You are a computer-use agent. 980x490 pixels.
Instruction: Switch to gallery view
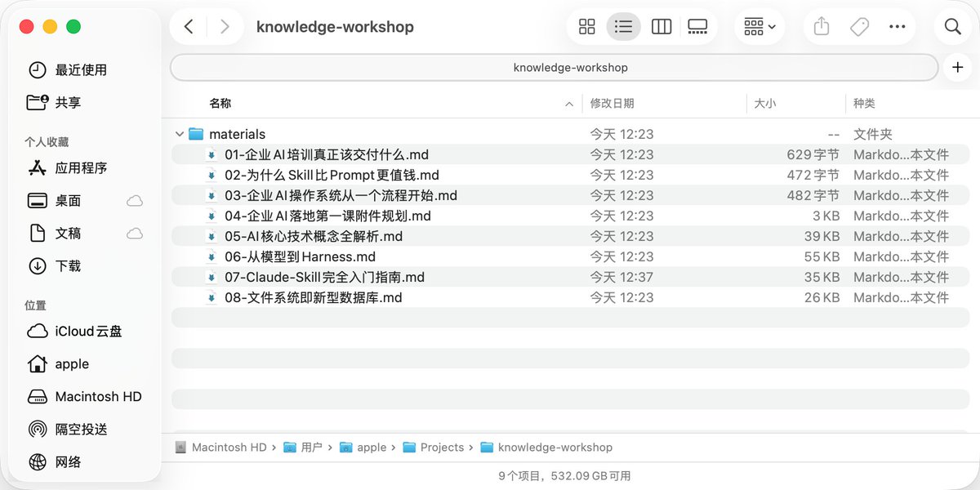pos(698,27)
